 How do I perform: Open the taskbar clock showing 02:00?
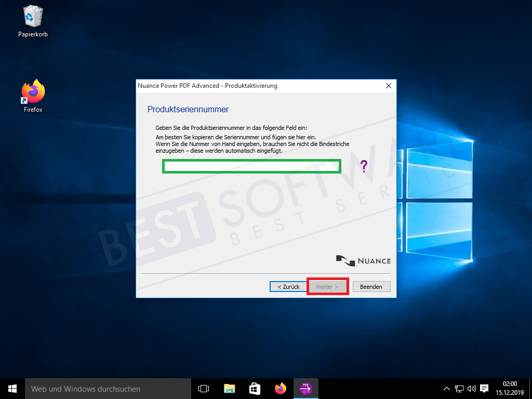coord(510,389)
